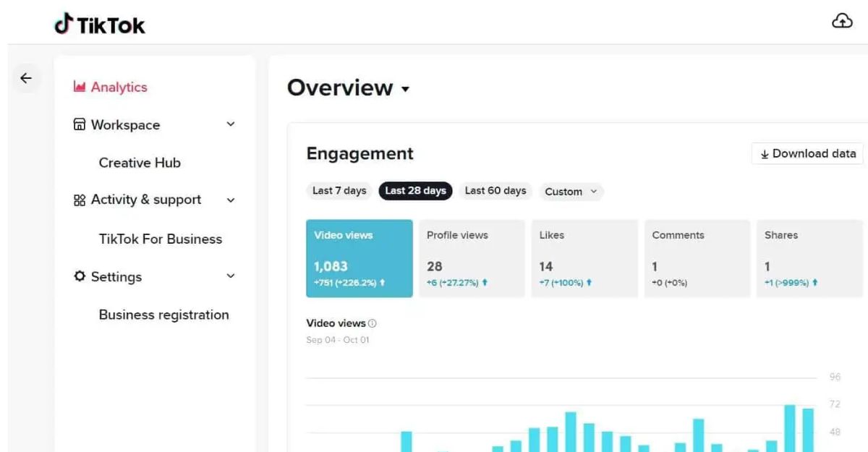Select the Profile views metric card
This screenshot has width=868, height=452.
click(x=472, y=259)
